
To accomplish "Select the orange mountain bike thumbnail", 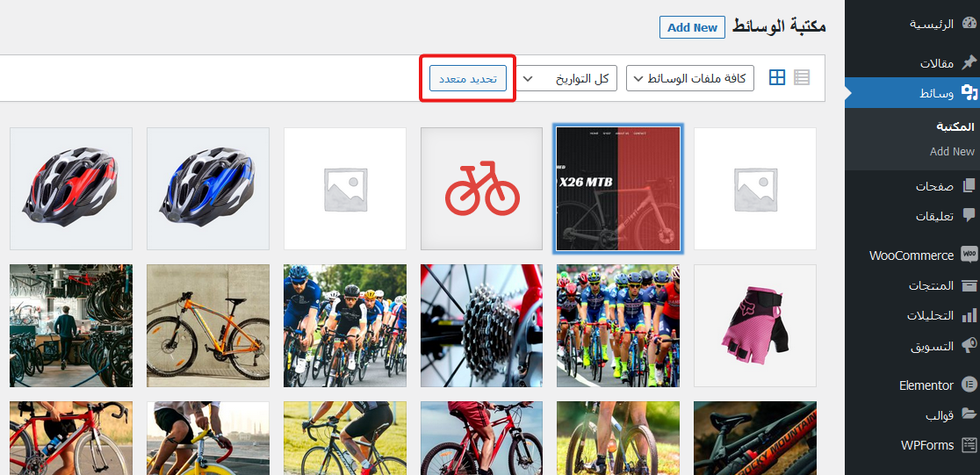I will click(x=208, y=326).
